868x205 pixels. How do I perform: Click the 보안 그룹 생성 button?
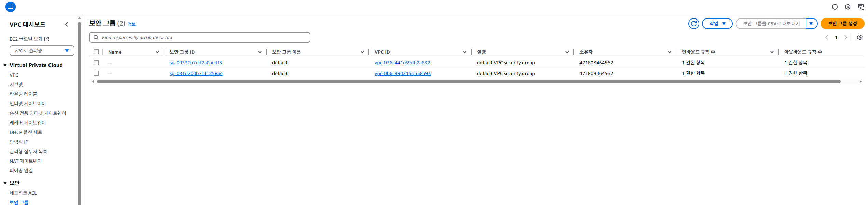(842, 24)
